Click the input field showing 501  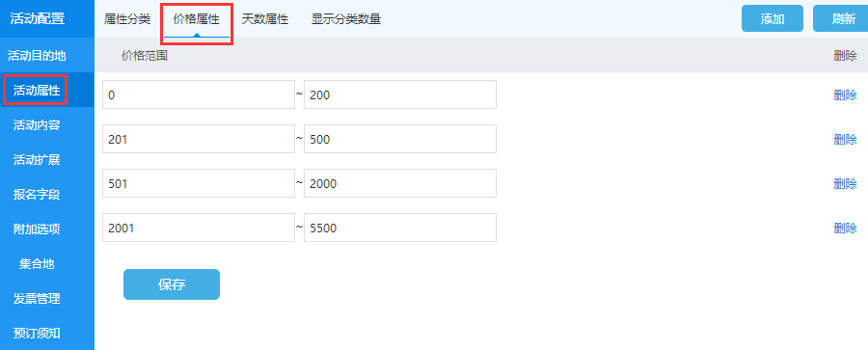199,183
